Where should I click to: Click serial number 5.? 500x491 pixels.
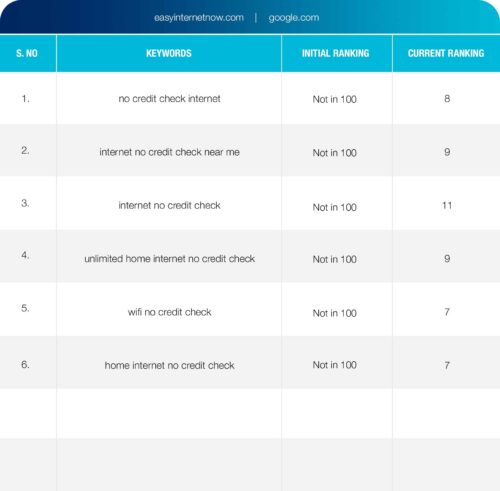[x=25, y=308]
